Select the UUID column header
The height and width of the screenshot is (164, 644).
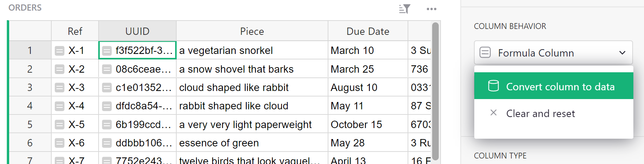click(137, 31)
